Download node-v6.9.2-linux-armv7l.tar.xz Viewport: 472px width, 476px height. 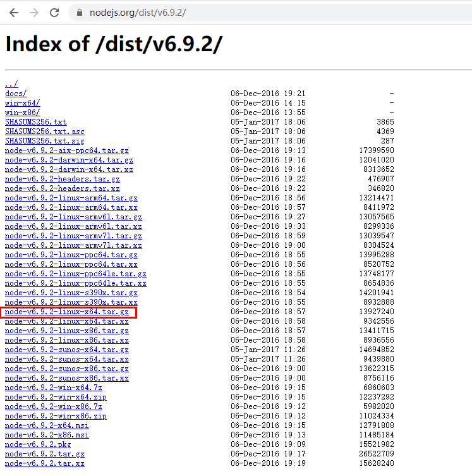73,245
